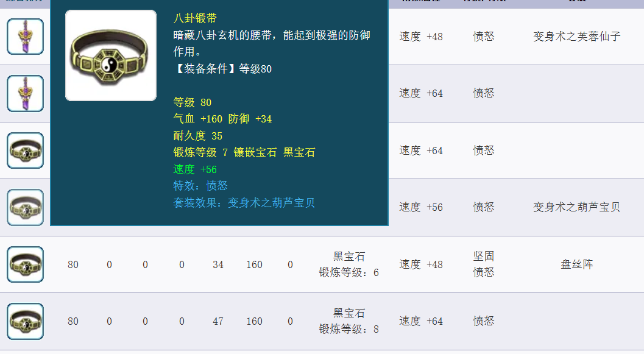Click the 盘丝阵 set cell

(x=576, y=264)
